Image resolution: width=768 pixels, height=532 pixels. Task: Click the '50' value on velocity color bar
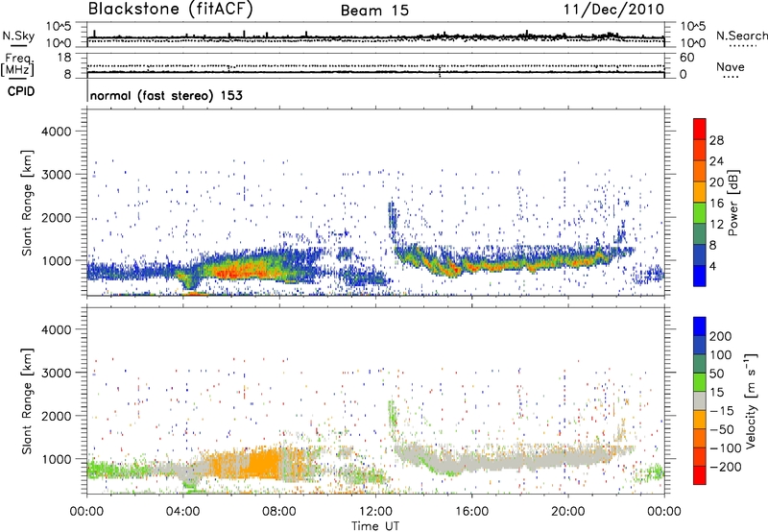[x=716, y=374]
